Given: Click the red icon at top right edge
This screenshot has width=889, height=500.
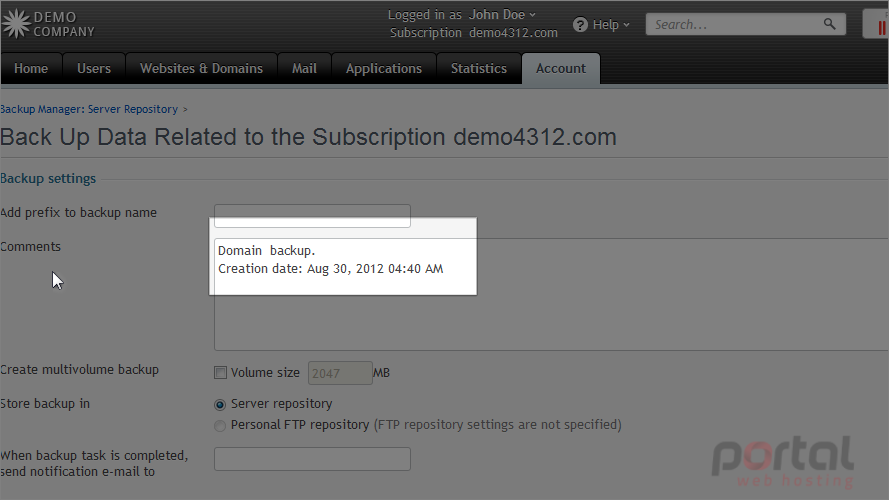Looking at the screenshot, I should tap(881, 27).
